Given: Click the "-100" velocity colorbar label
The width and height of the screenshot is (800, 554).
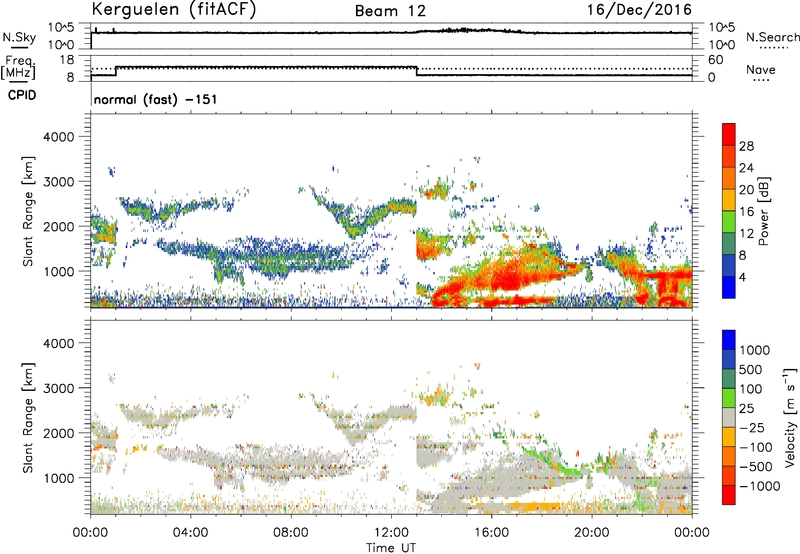Looking at the screenshot, I should click(755, 447).
